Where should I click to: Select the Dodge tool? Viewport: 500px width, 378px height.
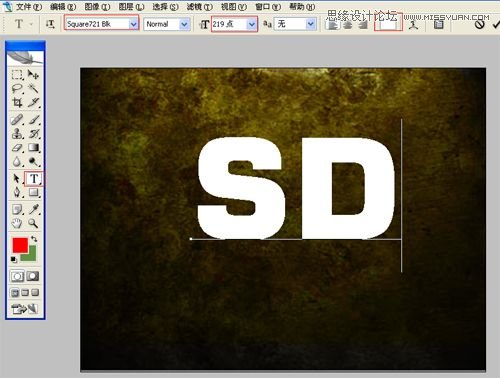click(33, 161)
